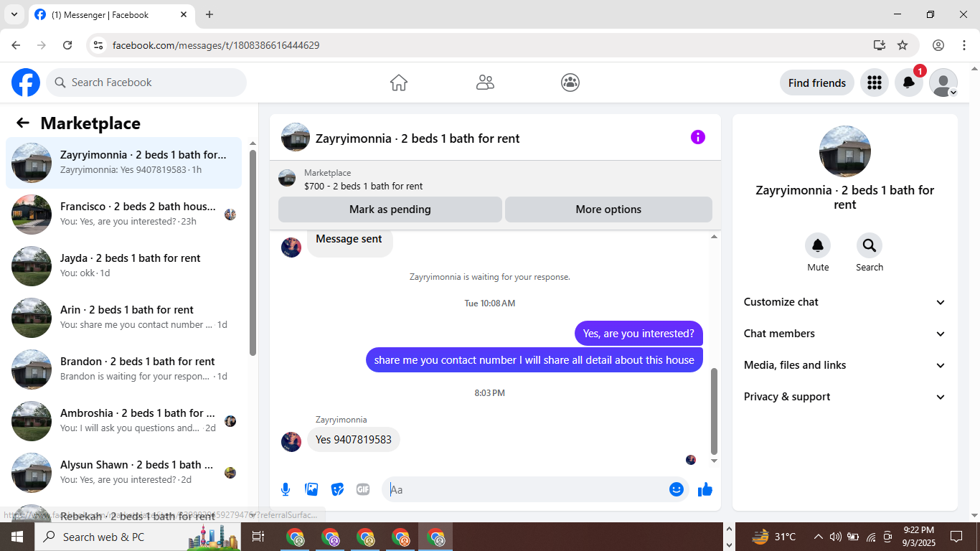Open a new browser tab

[209, 14]
